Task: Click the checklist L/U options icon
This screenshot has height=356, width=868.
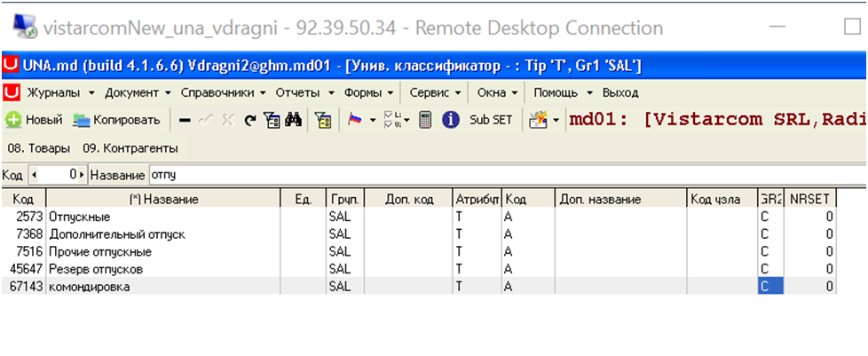Action: pos(392,120)
